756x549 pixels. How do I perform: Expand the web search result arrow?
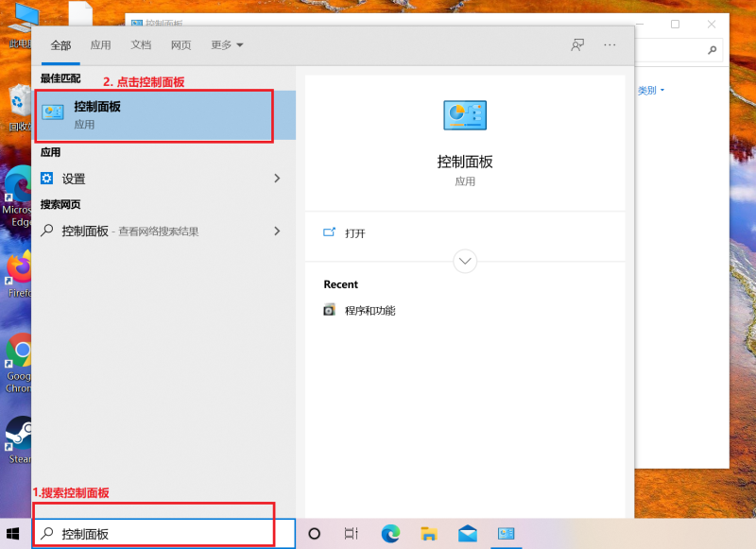click(277, 231)
